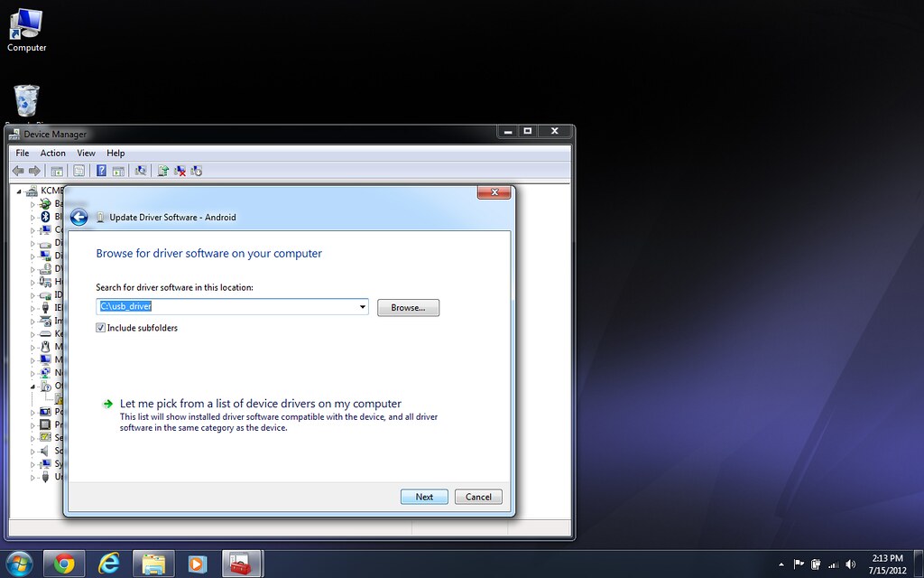Select the KCME computer root node icon
The width and height of the screenshot is (924, 578).
click(32, 191)
